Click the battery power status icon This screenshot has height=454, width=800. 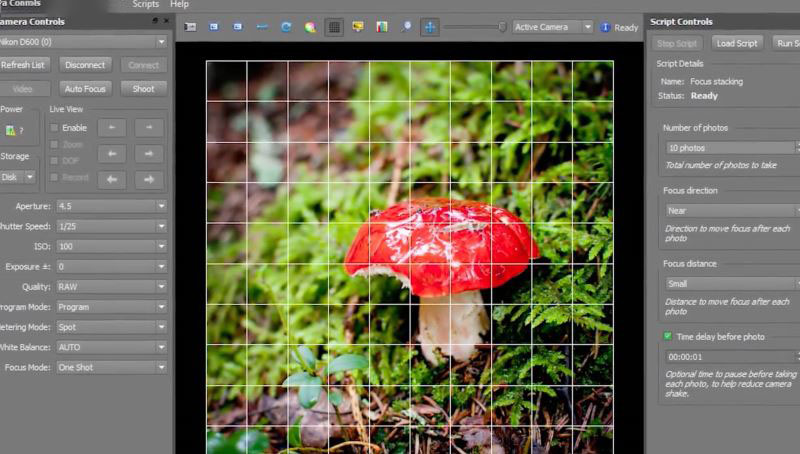pyautogui.click(x=10, y=131)
